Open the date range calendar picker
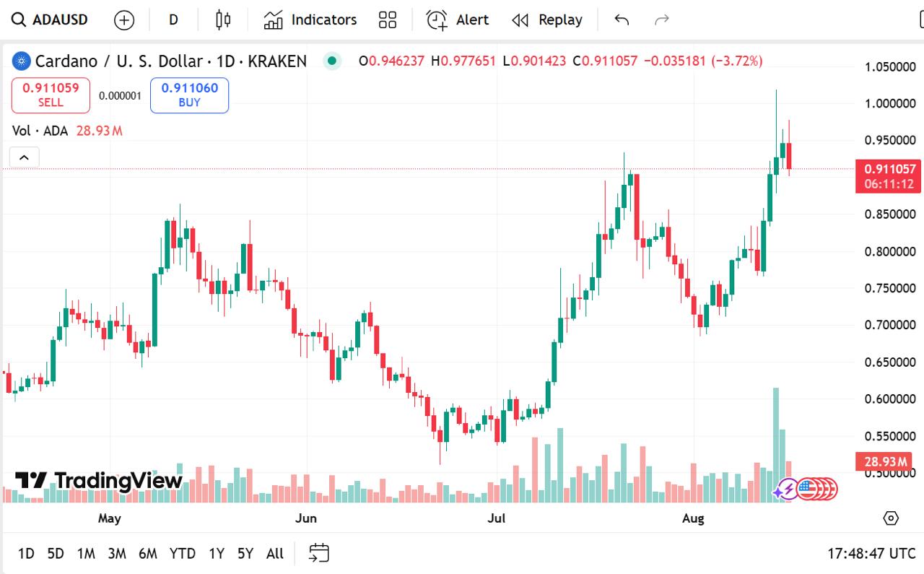 pos(319,553)
